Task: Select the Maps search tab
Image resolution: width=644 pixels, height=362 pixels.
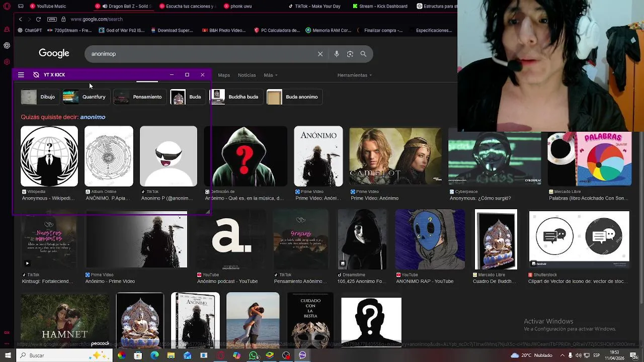Action: pos(224,75)
